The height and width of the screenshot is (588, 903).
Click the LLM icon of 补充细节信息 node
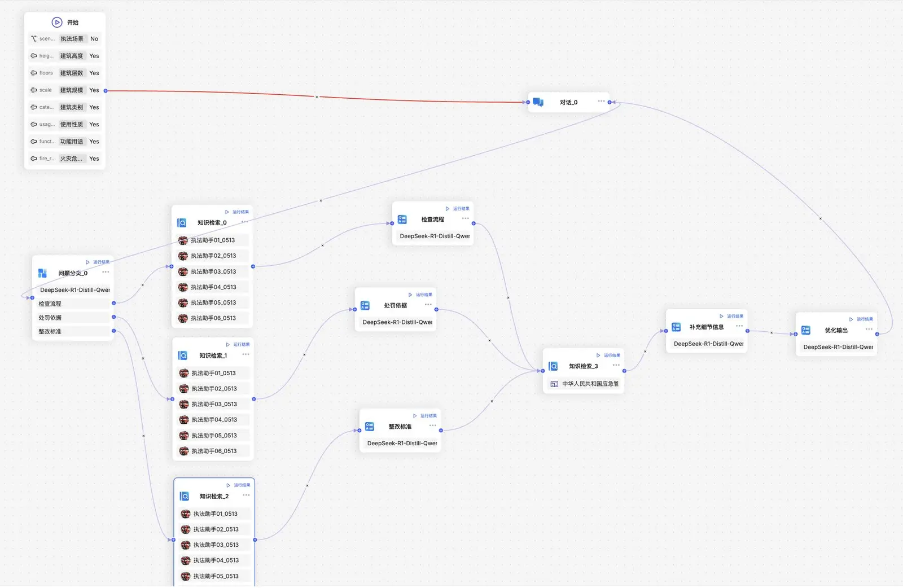click(676, 327)
